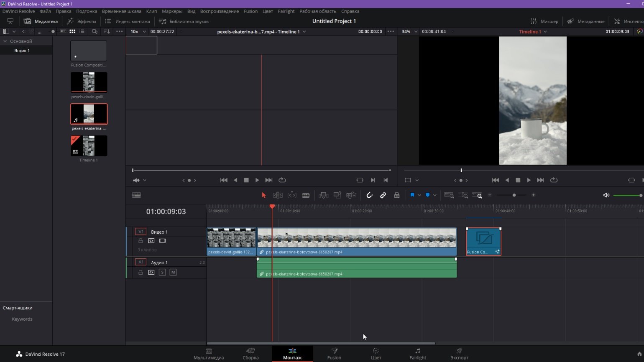This screenshot has width=644, height=362.
Task: Open the Файл menu
Action: pyautogui.click(x=45, y=11)
